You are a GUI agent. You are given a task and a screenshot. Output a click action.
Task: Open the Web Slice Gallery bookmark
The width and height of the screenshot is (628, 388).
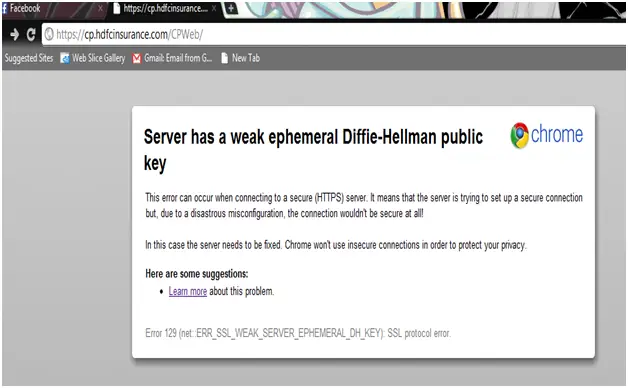93,58
